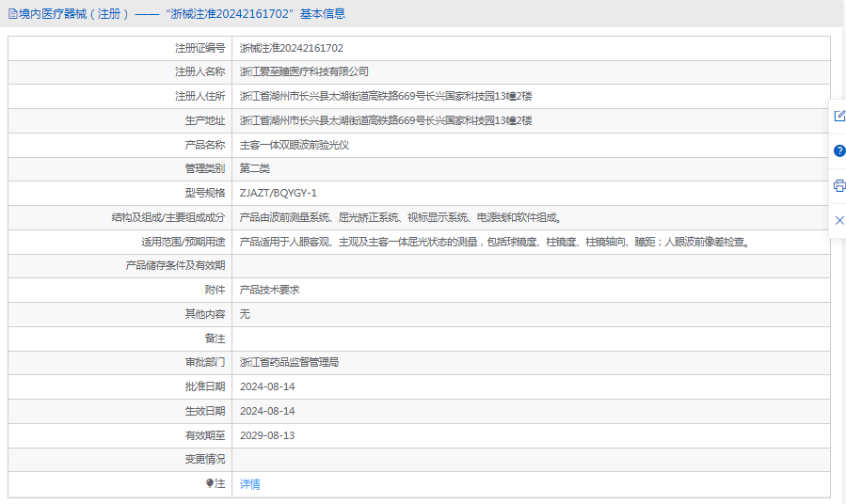Click the 注册人住所 address value
Image resolution: width=846 pixels, height=504 pixels.
pyautogui.click(x=386, y=96)
